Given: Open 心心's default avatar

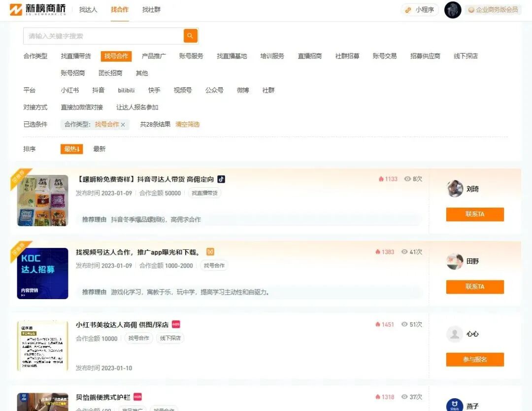Looking at the screenshot, I should tap(455, 334).
